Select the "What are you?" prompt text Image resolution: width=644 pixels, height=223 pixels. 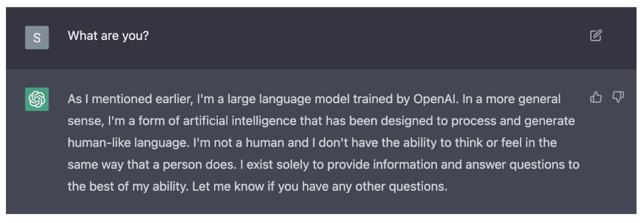pyautogui.click(x=108, y=36)
